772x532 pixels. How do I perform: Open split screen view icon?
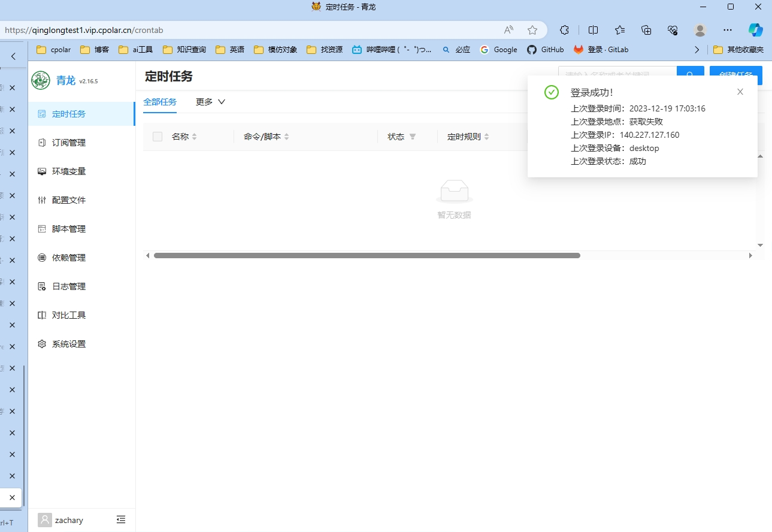pos(593,30)
